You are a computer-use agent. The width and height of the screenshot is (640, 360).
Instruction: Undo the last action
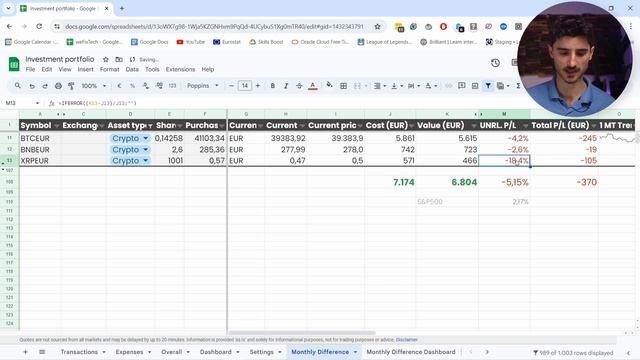32,86
